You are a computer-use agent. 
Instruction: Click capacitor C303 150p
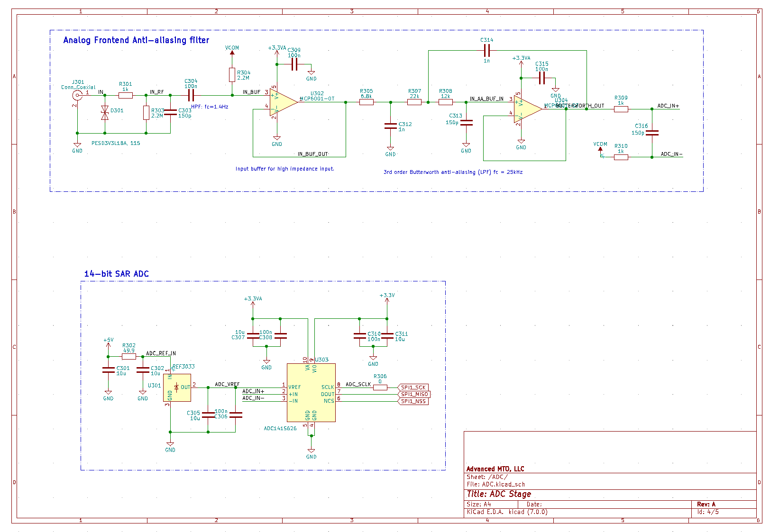170,113
